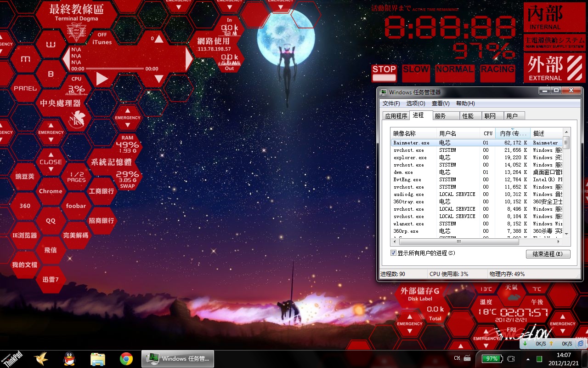Click the B hexagon button

coord(51,74)
